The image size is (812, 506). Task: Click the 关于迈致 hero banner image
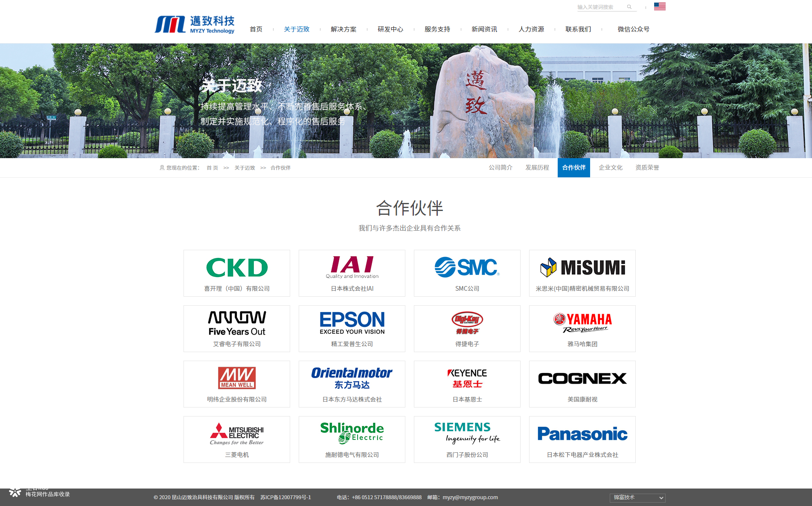coord(406,101)
